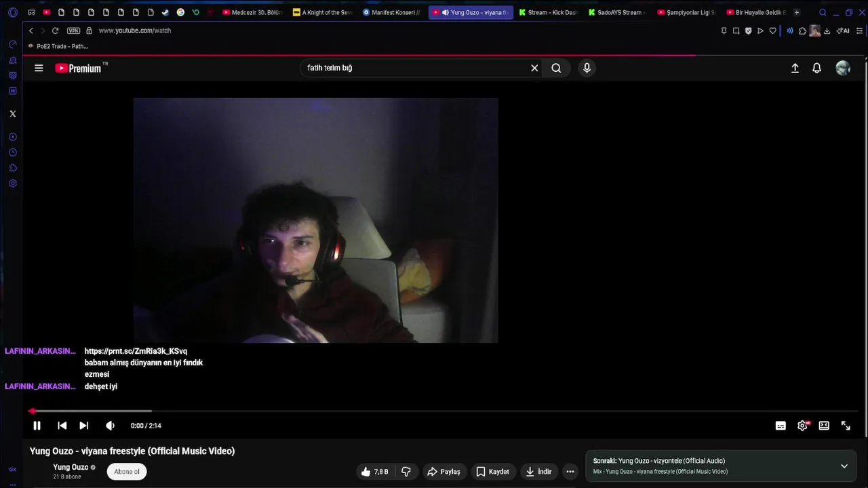Open a new tab with plus button
868x488 pixels.
click(x=797, y=12)
